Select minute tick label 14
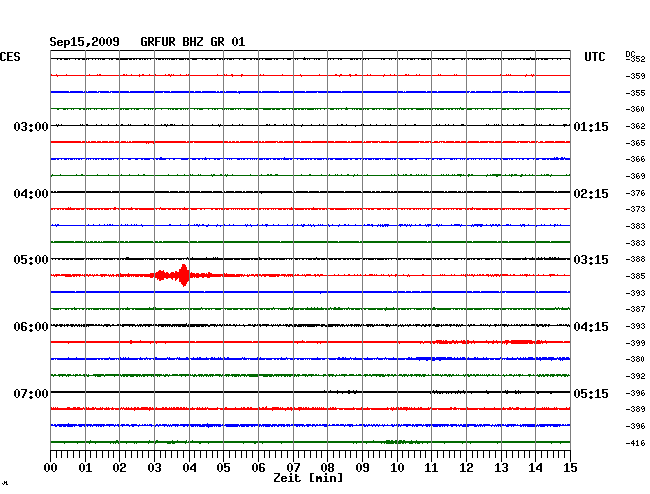The image size is (650, 494). coord(535,468)
